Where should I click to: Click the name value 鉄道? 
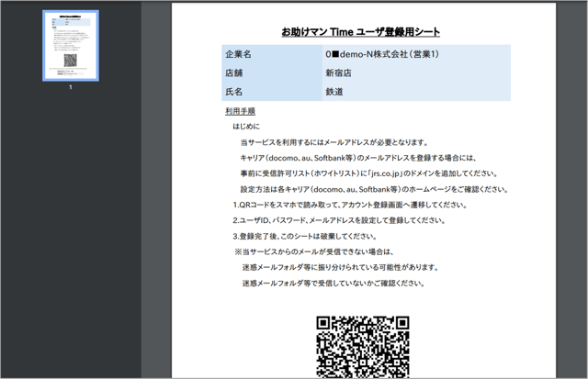(334, 92)
